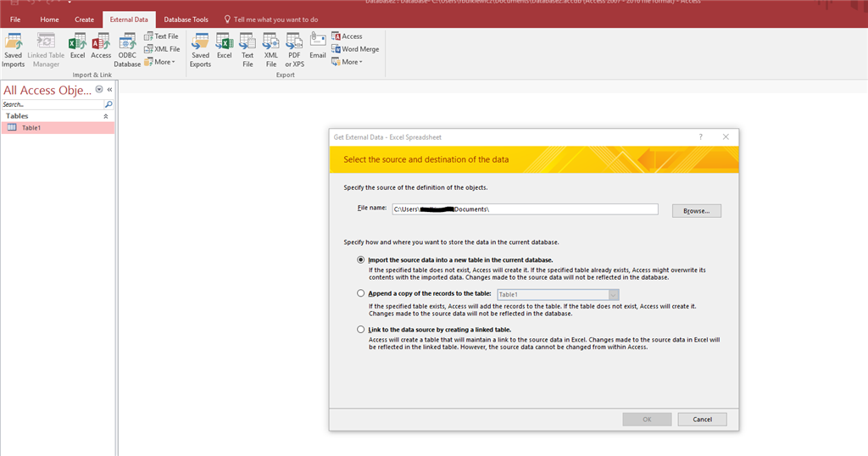Import from Access database icon
Screen dimensions: 868x456
(101, 46)
